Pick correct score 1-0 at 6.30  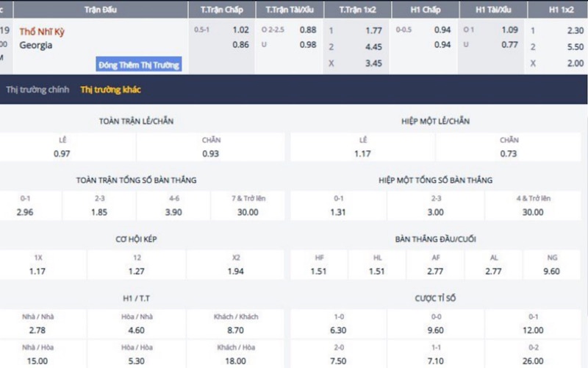[339, 330]
